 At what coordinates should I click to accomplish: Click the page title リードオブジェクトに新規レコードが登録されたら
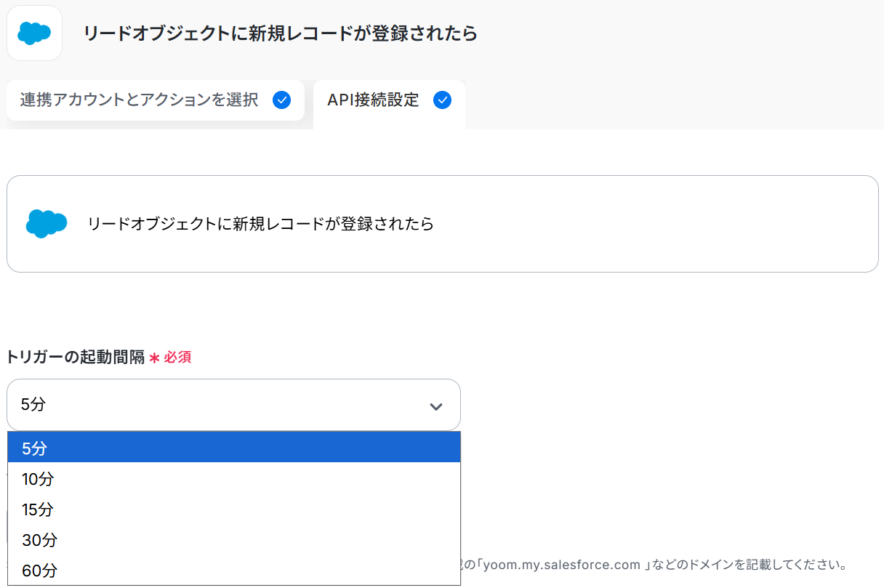280,33
